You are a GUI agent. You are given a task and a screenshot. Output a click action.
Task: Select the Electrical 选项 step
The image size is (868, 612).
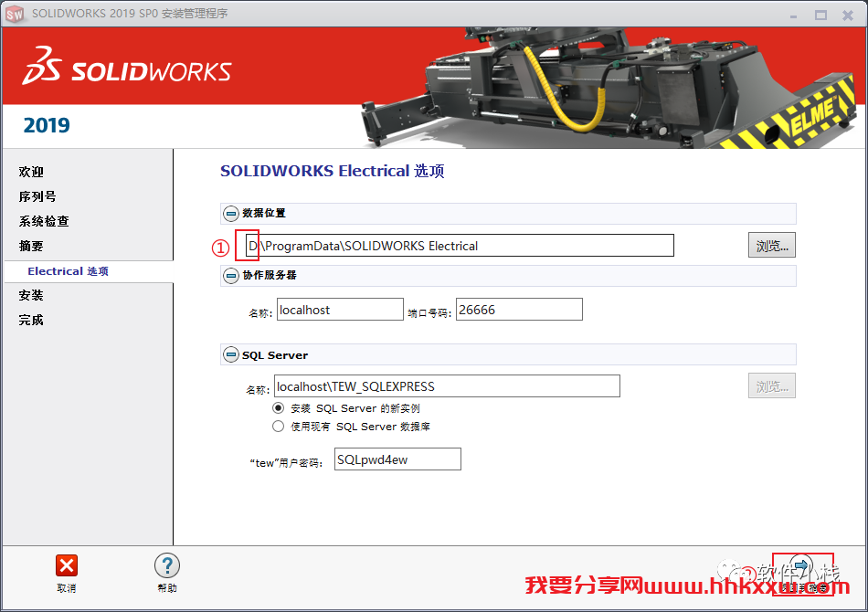click(x=69, y=271)
